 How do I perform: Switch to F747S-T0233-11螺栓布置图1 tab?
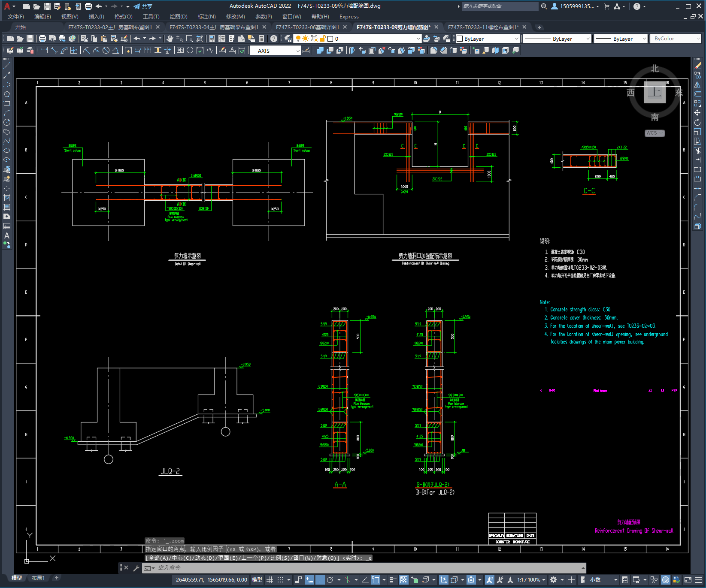tap(483, 27)
